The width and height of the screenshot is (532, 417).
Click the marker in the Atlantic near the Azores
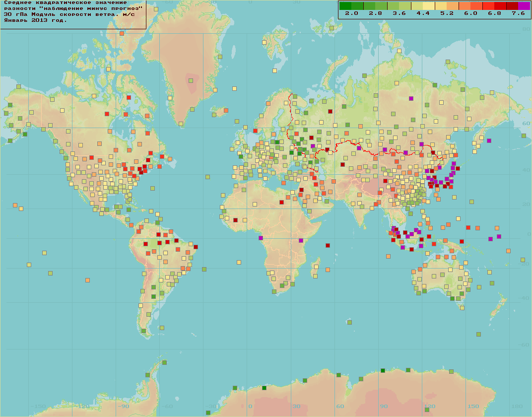(207, 177)
